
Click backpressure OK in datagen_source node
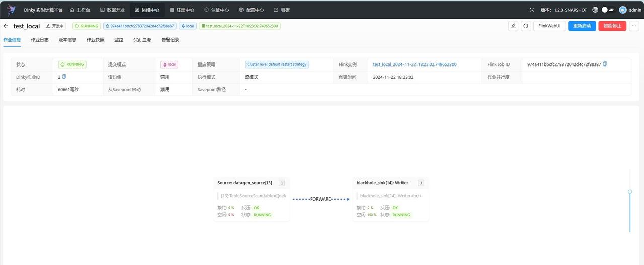click(x=257, y=208)
